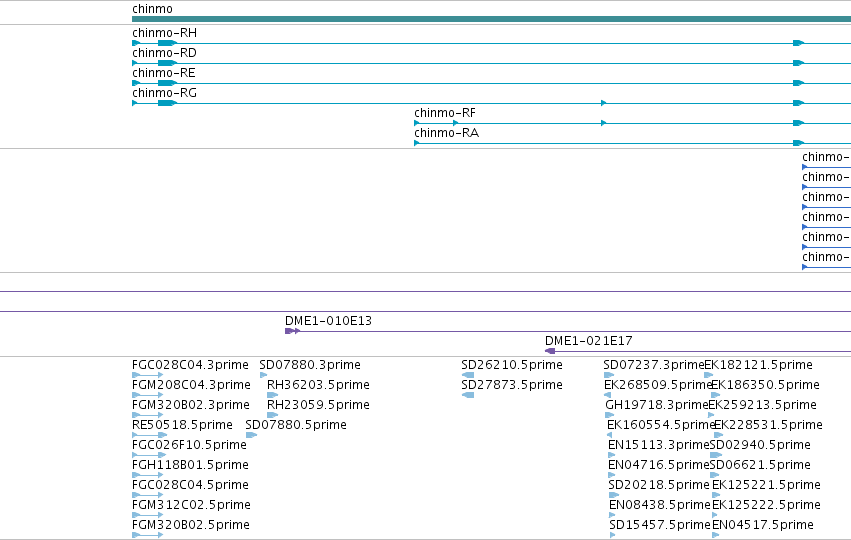The height and width of the screenshot is (540, 851).
Task: Select the RH23059.5prime EST label
Action: (x=319, y=405)
